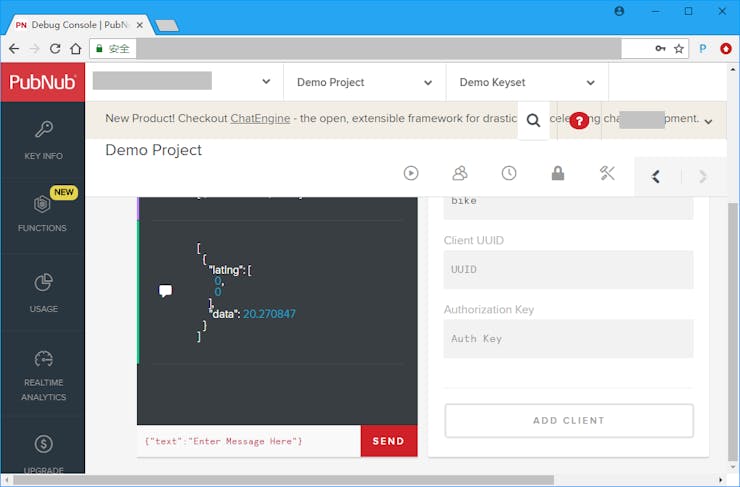
Task: Focus the message input field
Action: pos(249,441)
